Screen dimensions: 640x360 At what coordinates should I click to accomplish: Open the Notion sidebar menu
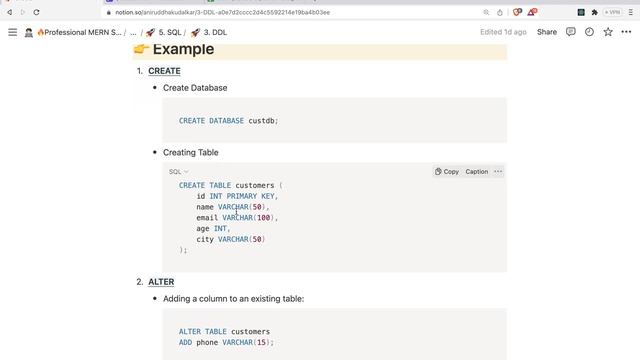coord(13,32)
